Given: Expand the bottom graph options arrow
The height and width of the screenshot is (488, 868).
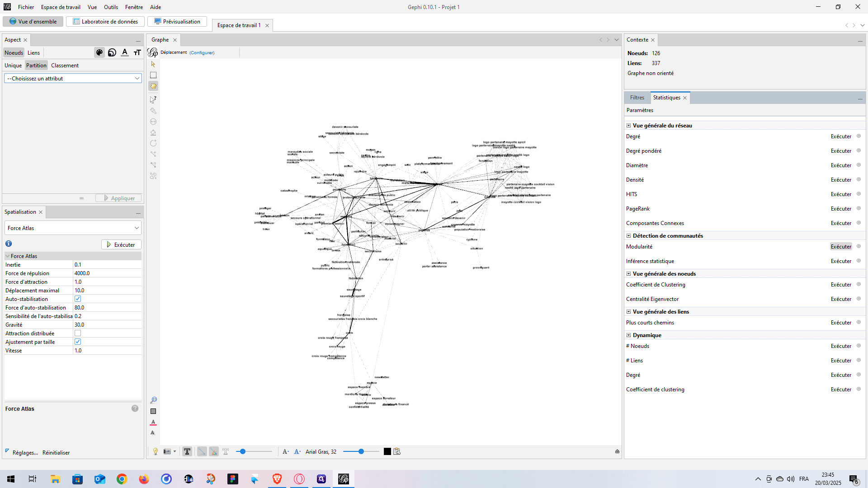Looking at the screenshot, I should (617, 451).
